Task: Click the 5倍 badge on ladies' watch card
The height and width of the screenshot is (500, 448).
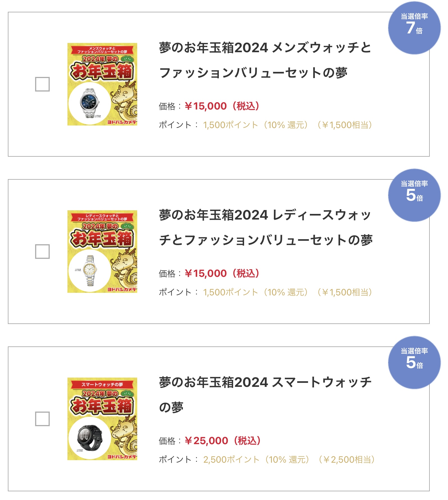Action: pos(414,195)
